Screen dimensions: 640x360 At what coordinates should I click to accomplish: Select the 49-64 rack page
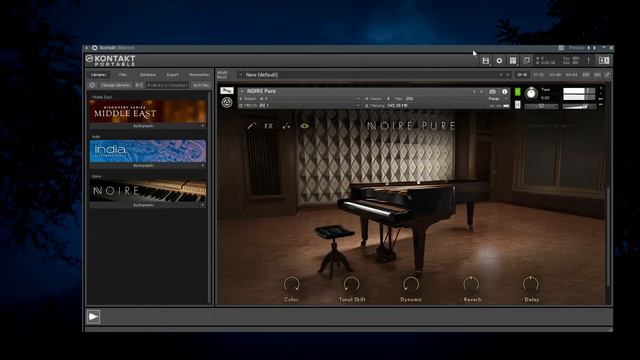(571, 75)
